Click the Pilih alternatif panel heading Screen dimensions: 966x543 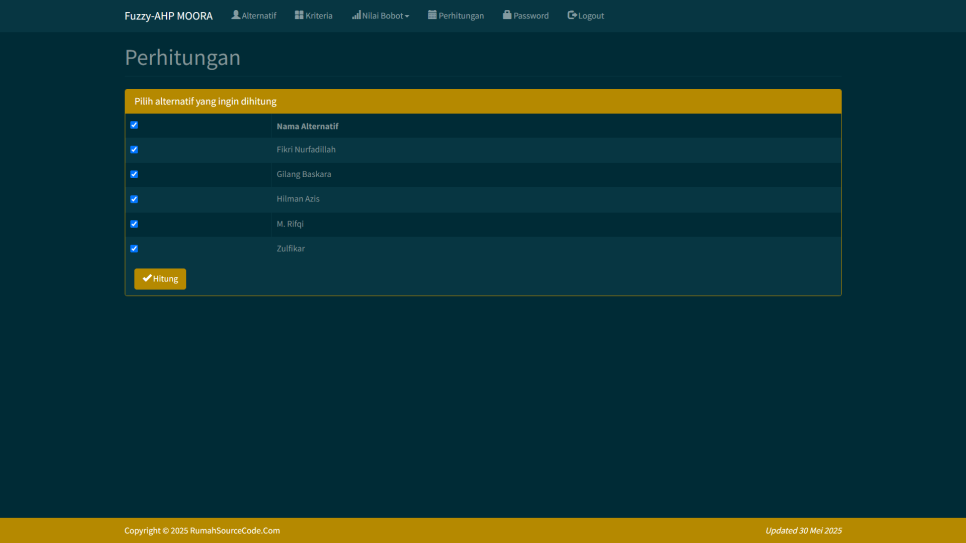[205, 101]
